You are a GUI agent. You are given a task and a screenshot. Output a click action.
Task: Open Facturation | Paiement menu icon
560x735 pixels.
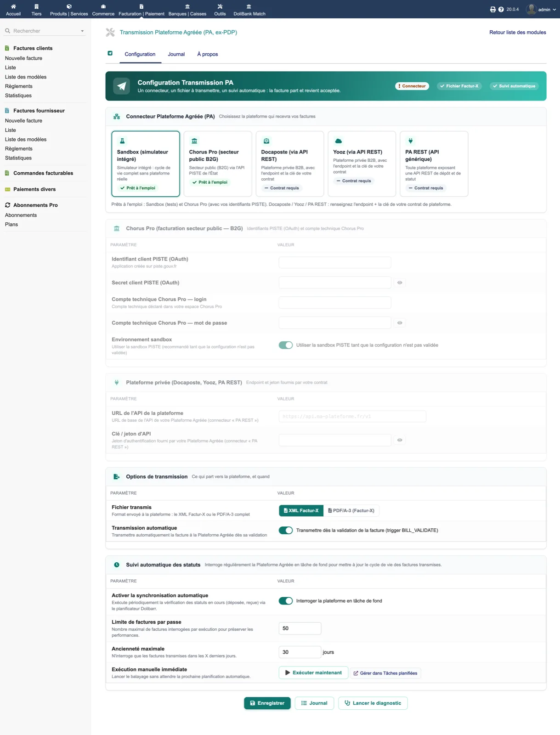[141, 6]
